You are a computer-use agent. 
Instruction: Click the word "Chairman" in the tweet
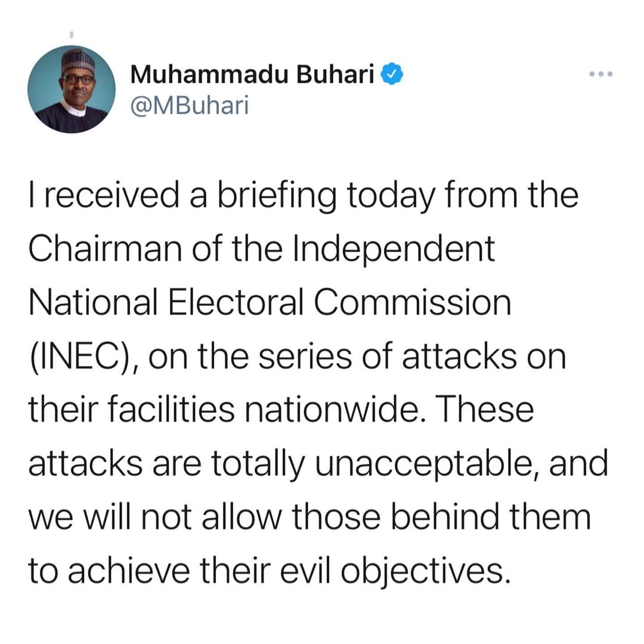pyautogui.click(x=105, y=249)
